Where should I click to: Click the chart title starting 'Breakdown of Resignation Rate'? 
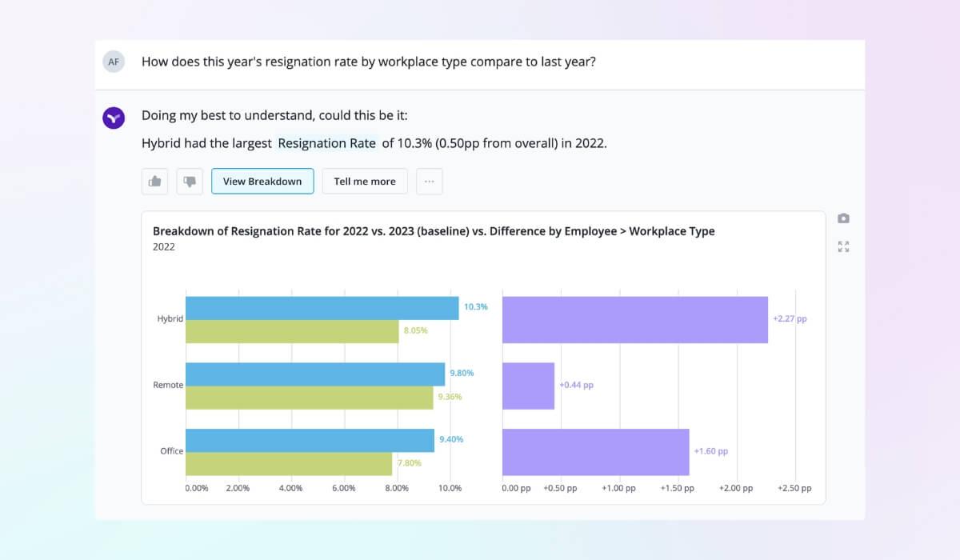[434, 231]
